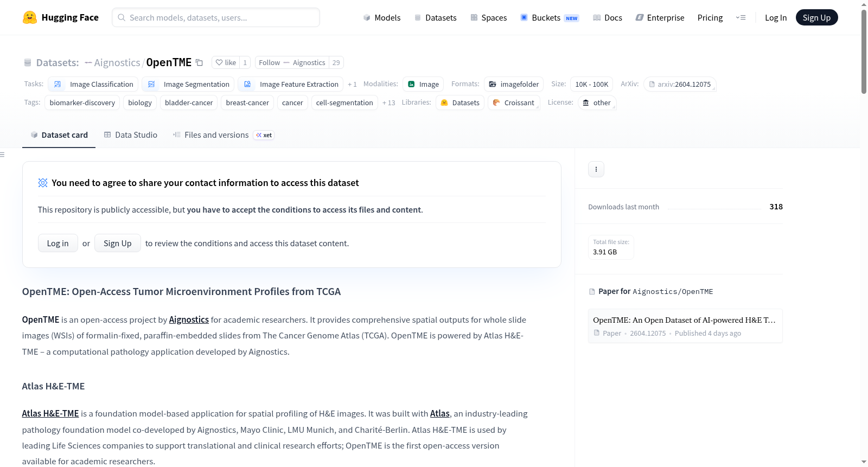This screenshot has height=467, width=868.
Task: Select the Image Feature Extraction task tag
Action: click(x=290, y=84)
